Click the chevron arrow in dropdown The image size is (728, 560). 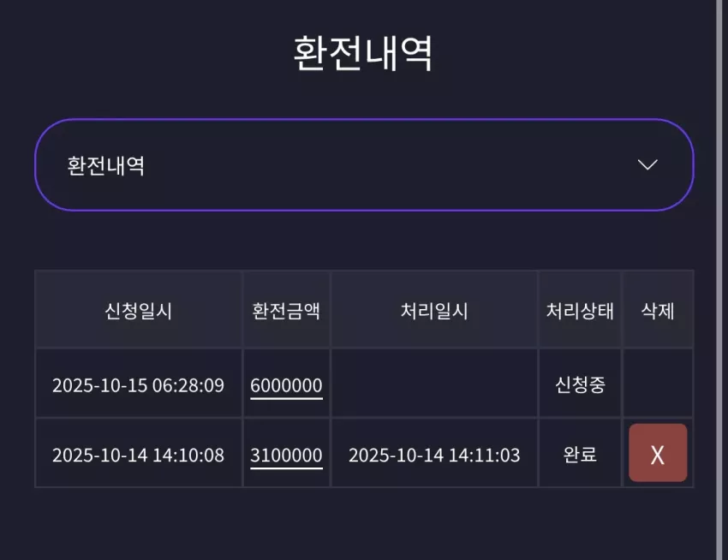[x=647, y=164]
